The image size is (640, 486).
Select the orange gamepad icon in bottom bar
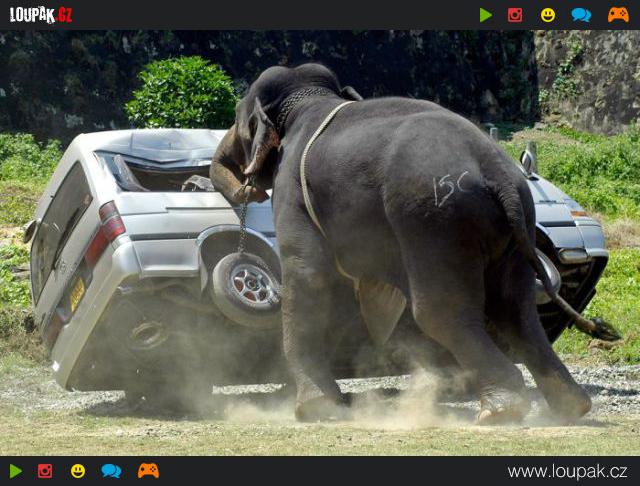148,471
